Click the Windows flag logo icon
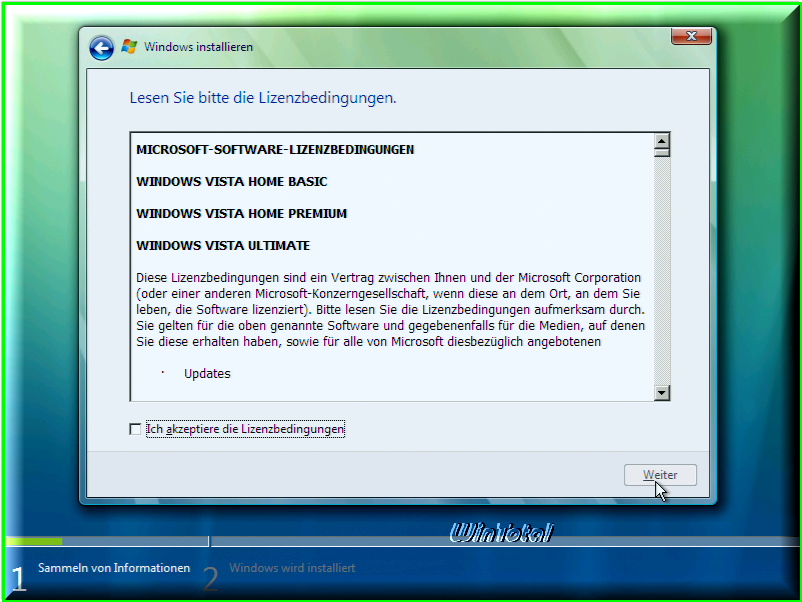This screenshot has width=802, height=602. [x=129, y=47]
